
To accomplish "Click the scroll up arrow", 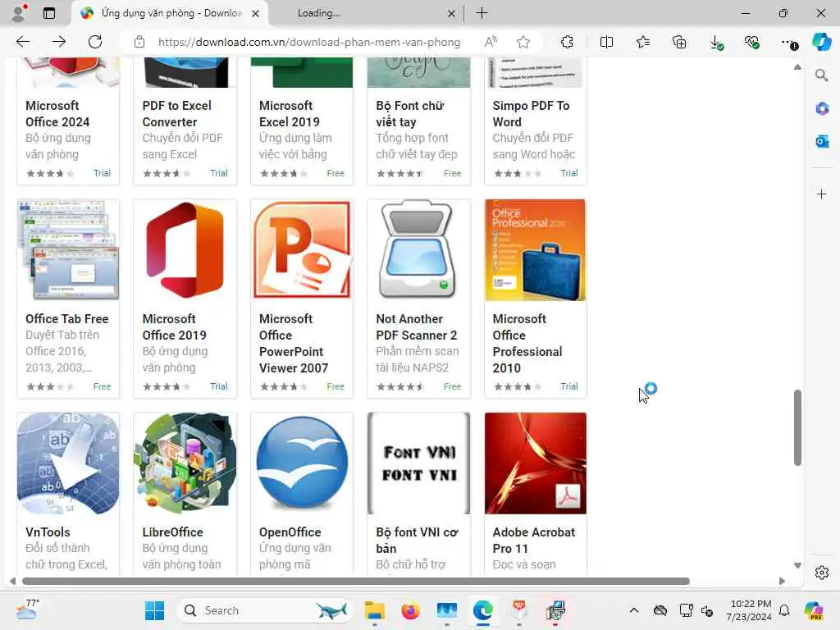I will tap(797, 67).
